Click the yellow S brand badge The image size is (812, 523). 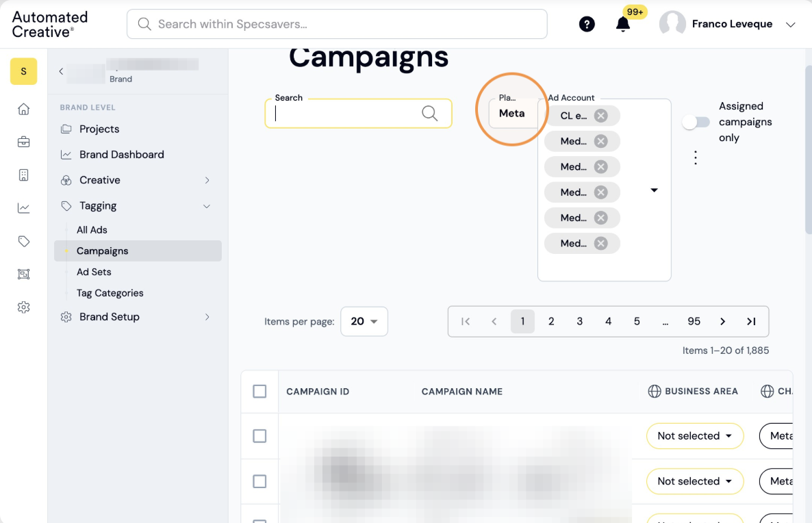(x=23, y=71)
